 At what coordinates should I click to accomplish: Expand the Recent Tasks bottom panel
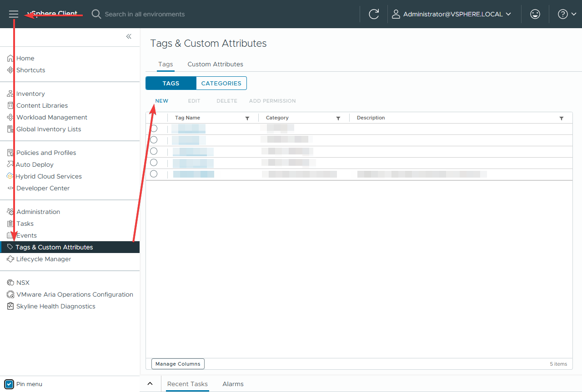150,384
